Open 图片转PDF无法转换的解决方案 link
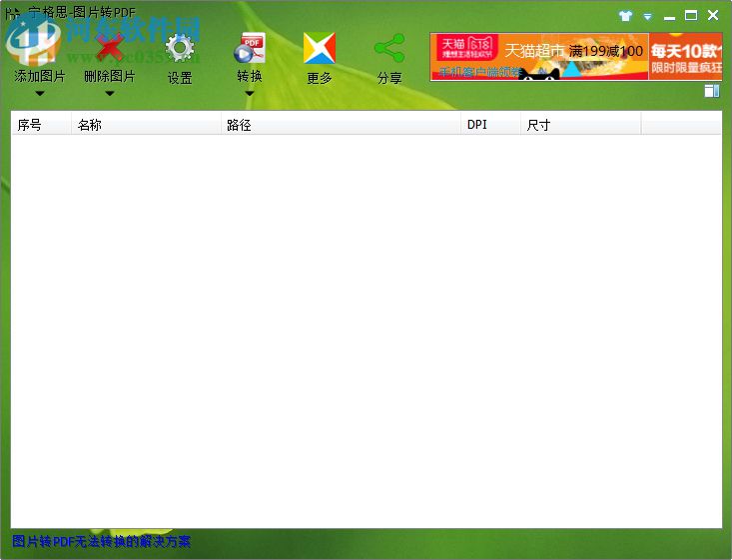Viewport: 732px width, 560px height. (x=101, y=541)
